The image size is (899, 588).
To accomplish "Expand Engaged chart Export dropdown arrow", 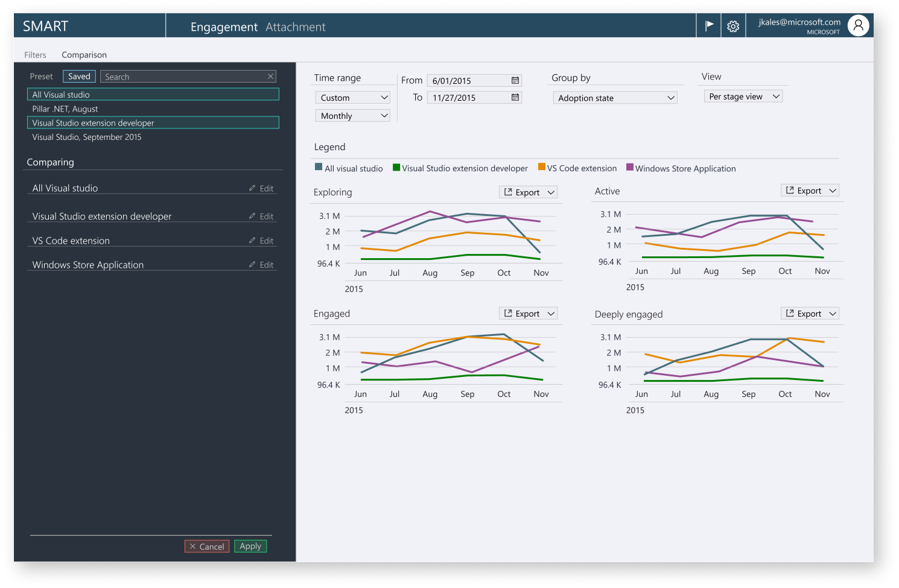I will pos(551,314).
